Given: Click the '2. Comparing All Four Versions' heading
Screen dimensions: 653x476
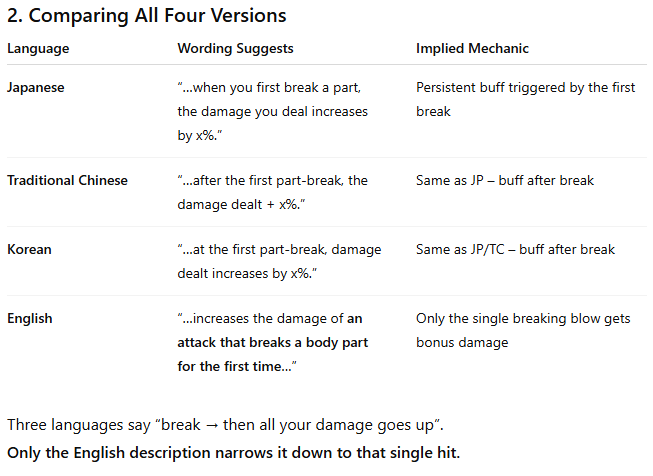Looking at the screenshot, I should 147,16.
